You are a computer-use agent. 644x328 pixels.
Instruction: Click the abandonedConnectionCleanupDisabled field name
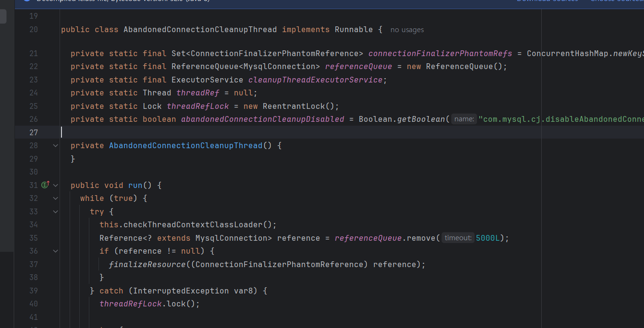263,119
